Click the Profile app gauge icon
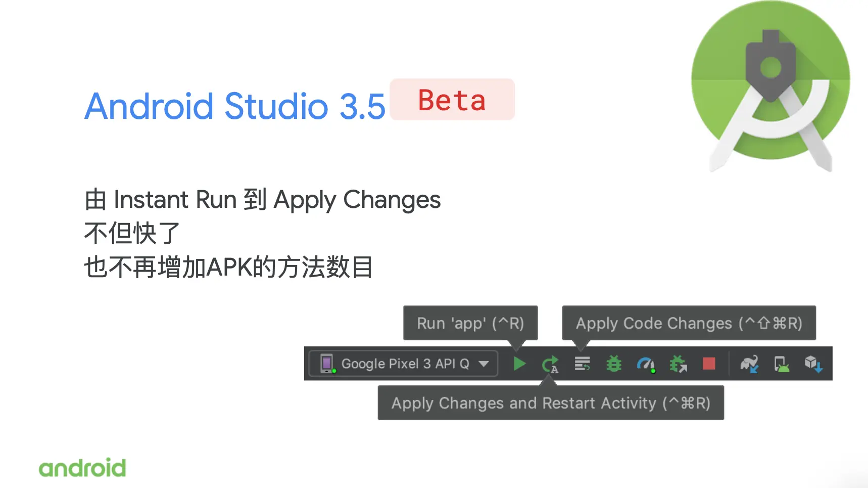The width and height of the screenshot is (868, 488). [646, 364]
